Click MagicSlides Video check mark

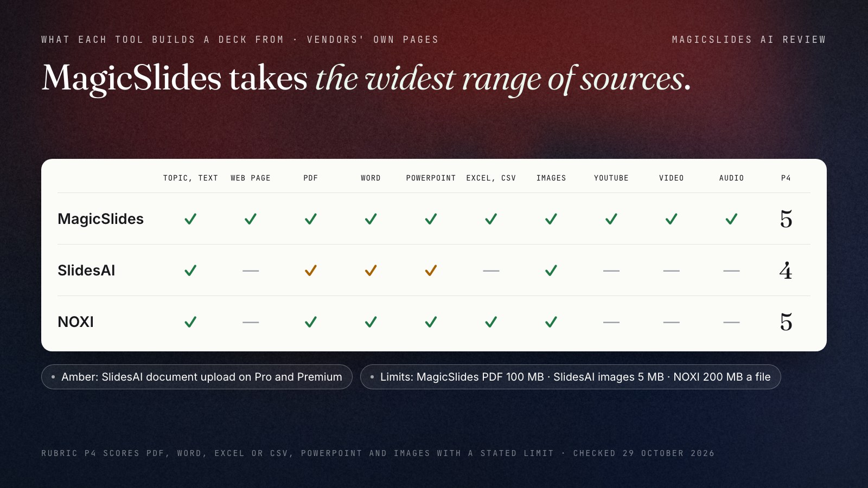[672, 219]
